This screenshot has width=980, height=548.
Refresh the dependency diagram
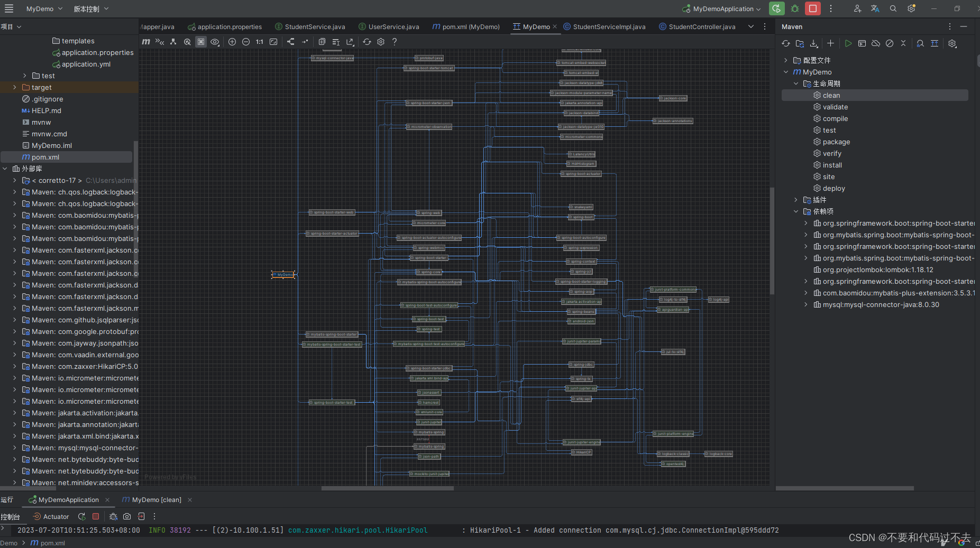tap(367, 42)
